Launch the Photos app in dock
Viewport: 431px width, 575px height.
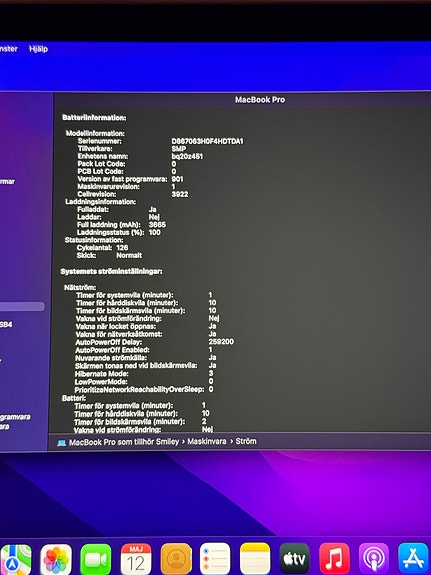(x=56, y=559)
